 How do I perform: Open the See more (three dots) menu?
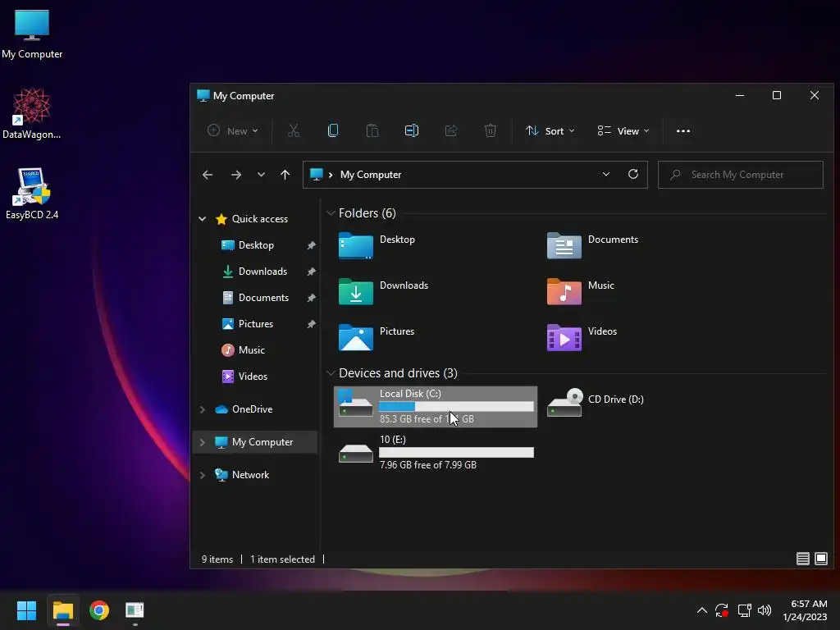pos(683,130)
